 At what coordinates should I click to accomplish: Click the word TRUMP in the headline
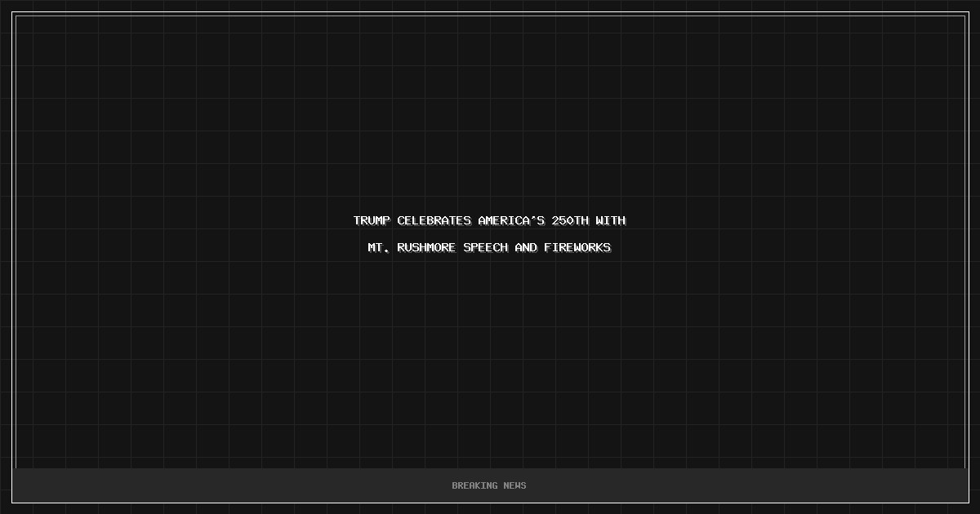point(372,220)
